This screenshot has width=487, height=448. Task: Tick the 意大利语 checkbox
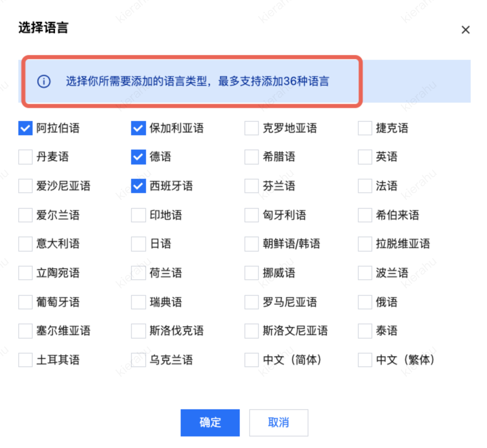[25, 244]
